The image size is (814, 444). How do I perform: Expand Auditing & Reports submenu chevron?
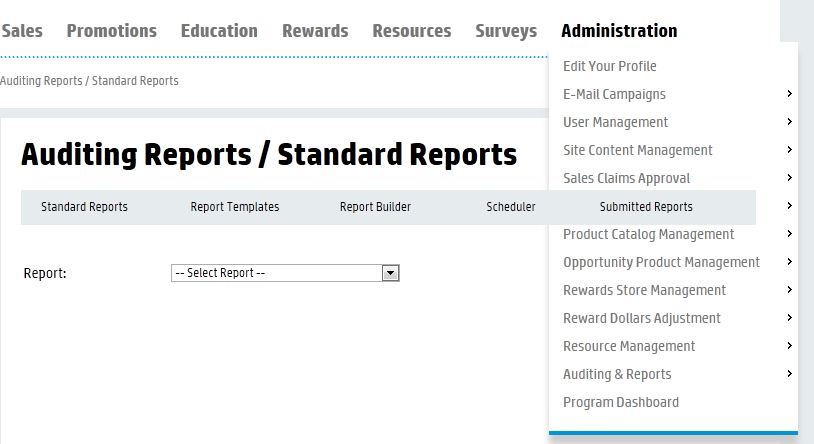click(x=789, y=374)
